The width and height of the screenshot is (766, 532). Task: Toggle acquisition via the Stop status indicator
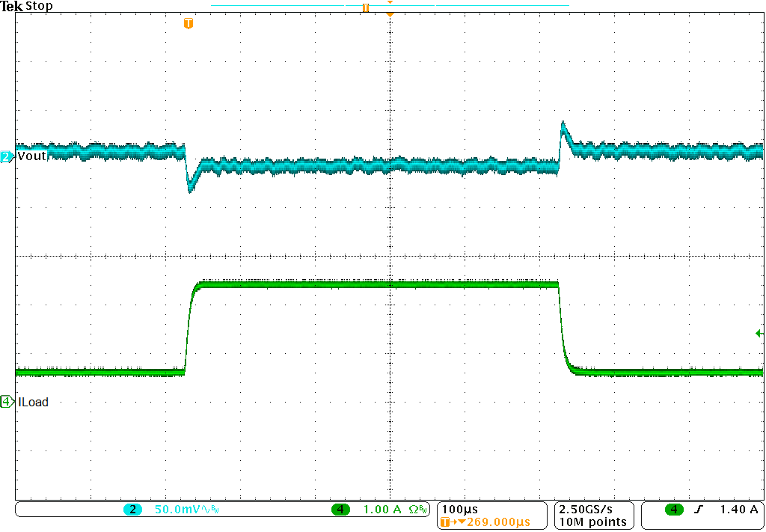(x=40, y=6)
